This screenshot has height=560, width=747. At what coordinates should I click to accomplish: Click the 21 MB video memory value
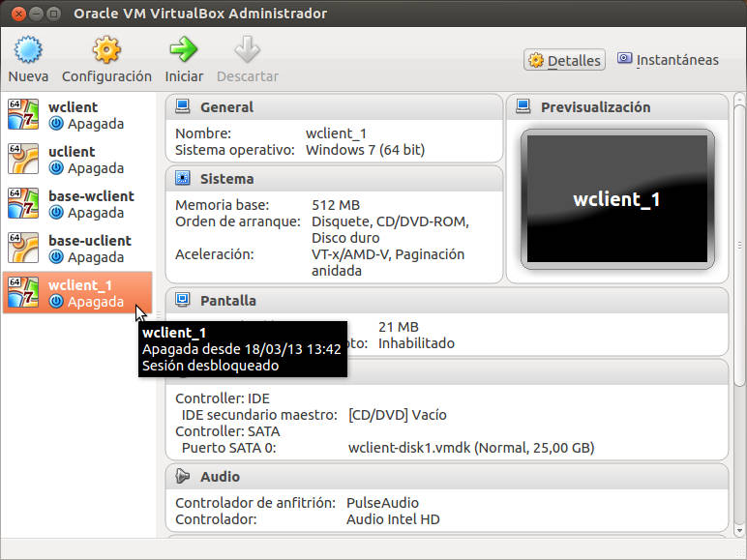(399, 327)
